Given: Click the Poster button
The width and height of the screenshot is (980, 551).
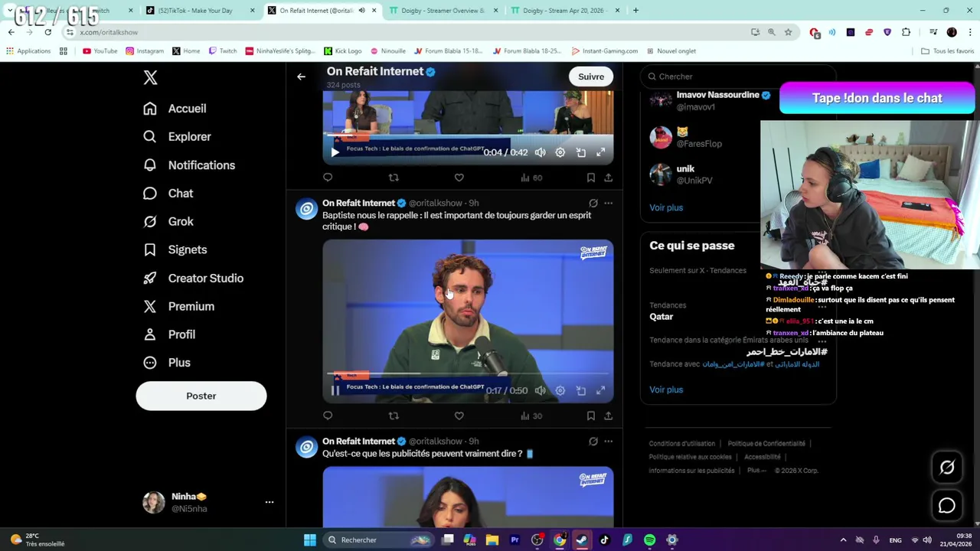Looking at the screenshot, I should pos(201,396).
